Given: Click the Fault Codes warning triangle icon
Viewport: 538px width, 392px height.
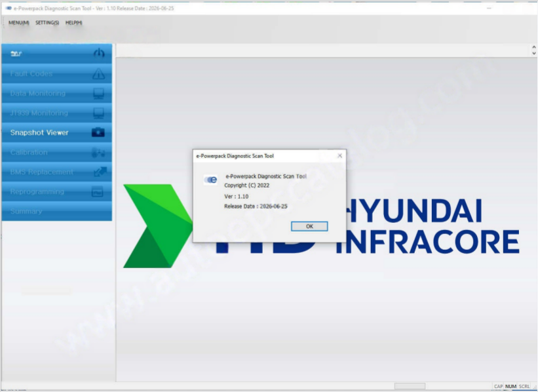Looking at the screenshot, I should pos(98,74).
